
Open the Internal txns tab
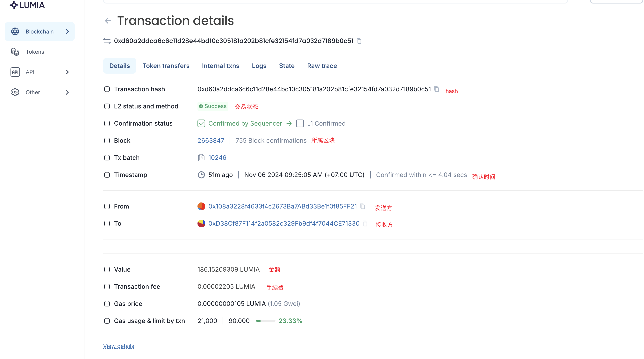pos(220,66)
